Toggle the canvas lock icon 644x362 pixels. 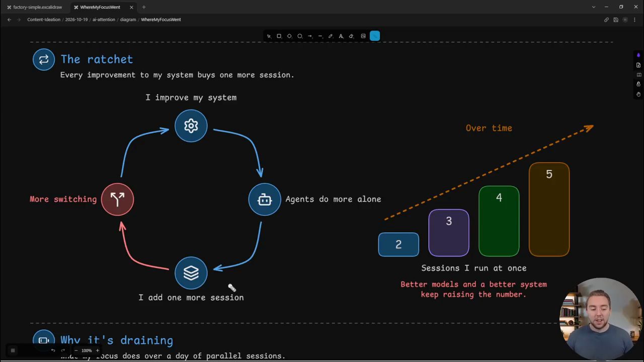638,84
